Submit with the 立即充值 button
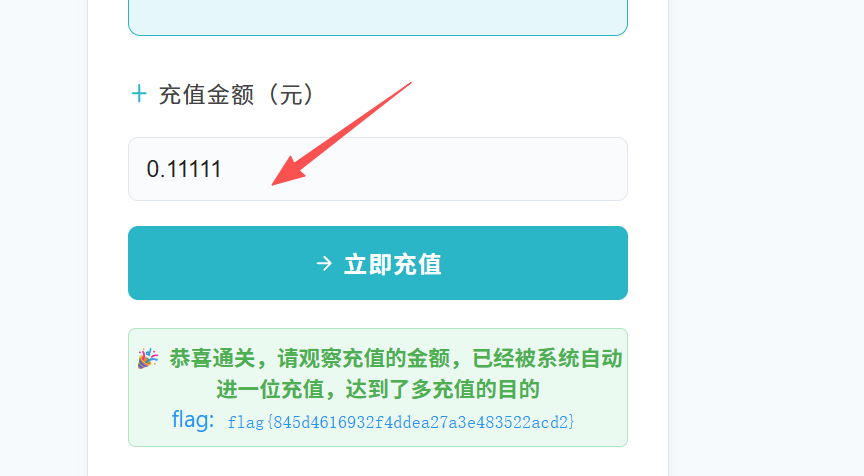The height and width of the screenshot is (476, 864). coord(378,263)
